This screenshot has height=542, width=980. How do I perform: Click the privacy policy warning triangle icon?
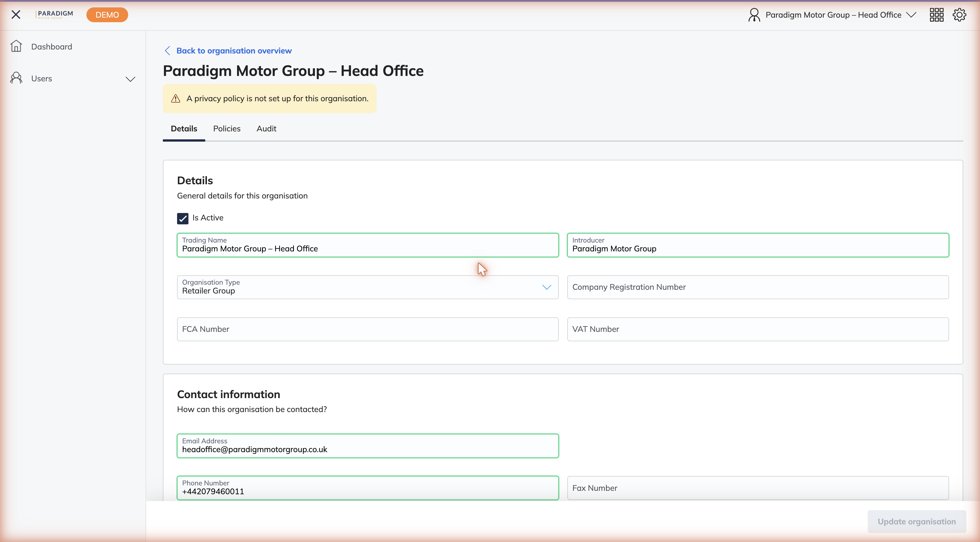[x=175, y=99]
